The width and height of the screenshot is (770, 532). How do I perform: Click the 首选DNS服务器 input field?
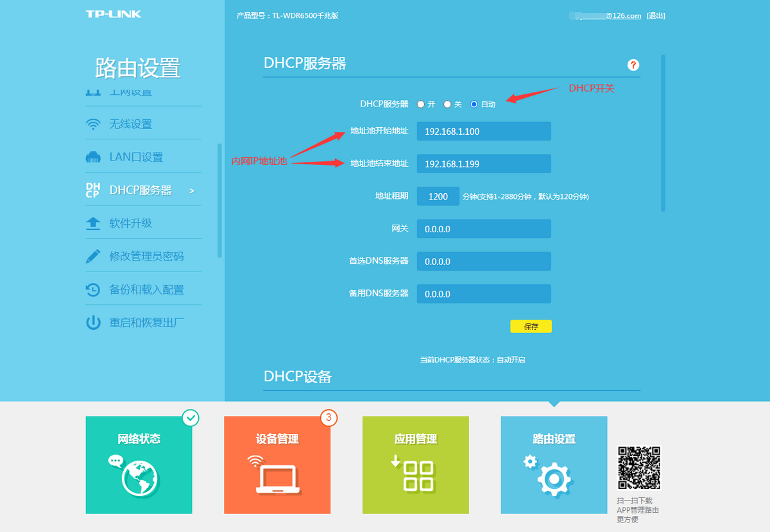484,262
